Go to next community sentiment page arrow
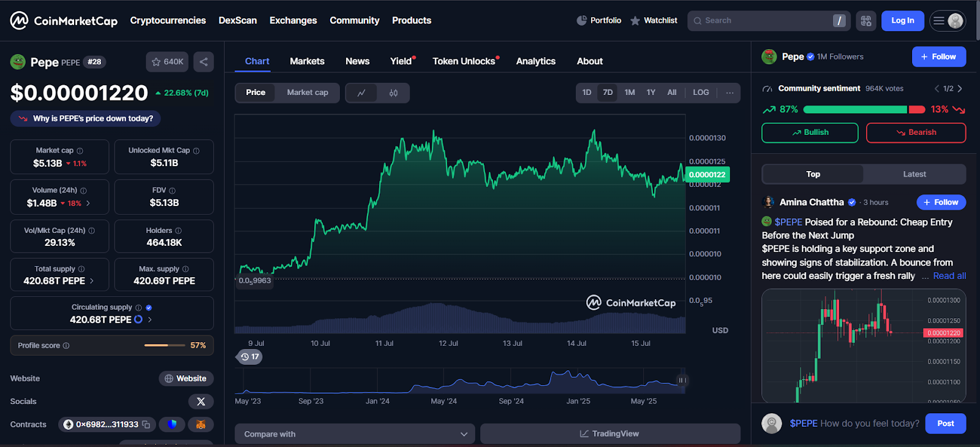 pyautogui.click(x=960, y=89)
